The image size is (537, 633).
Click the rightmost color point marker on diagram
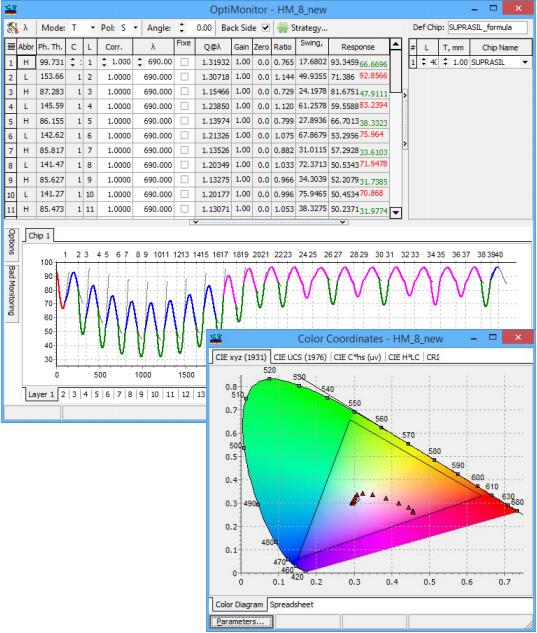point(413,512)
